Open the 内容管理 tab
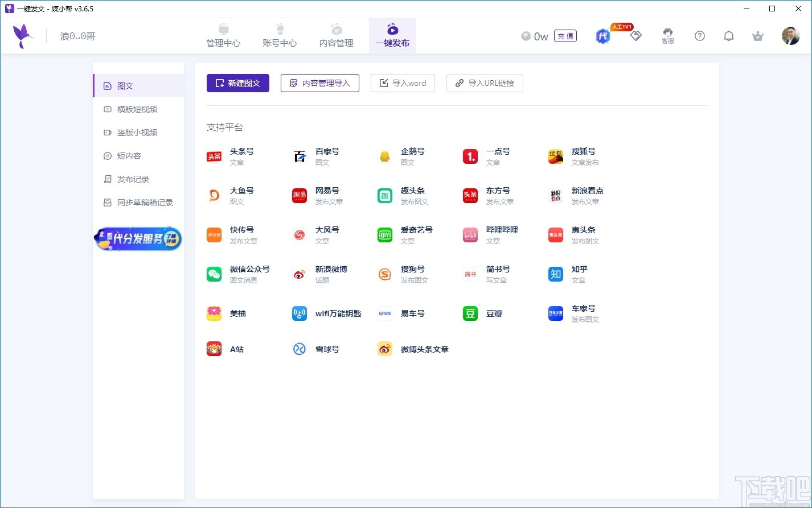Screen dimensions: 812x508 click(336, 36)
